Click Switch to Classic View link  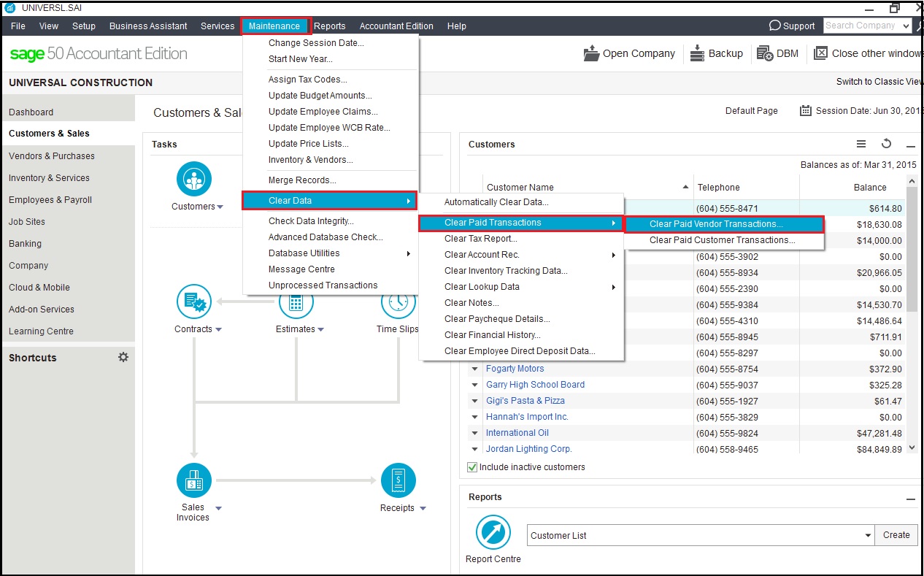click(x=879, y=82)
